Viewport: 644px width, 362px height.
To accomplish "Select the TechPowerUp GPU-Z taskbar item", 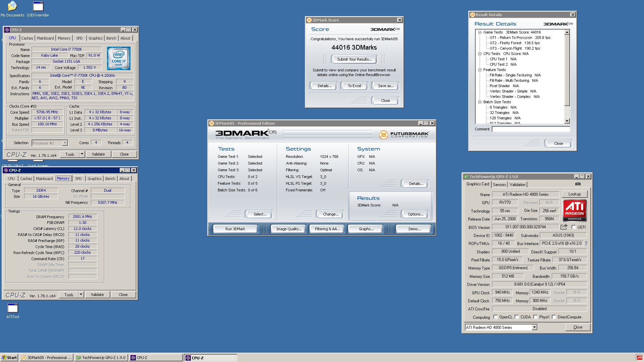I will pyautogui.click(x=101, y=358).
